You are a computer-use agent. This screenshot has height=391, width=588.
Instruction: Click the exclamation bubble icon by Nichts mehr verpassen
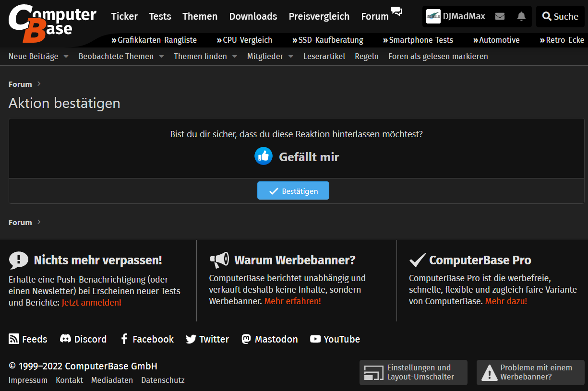[19, 260]
